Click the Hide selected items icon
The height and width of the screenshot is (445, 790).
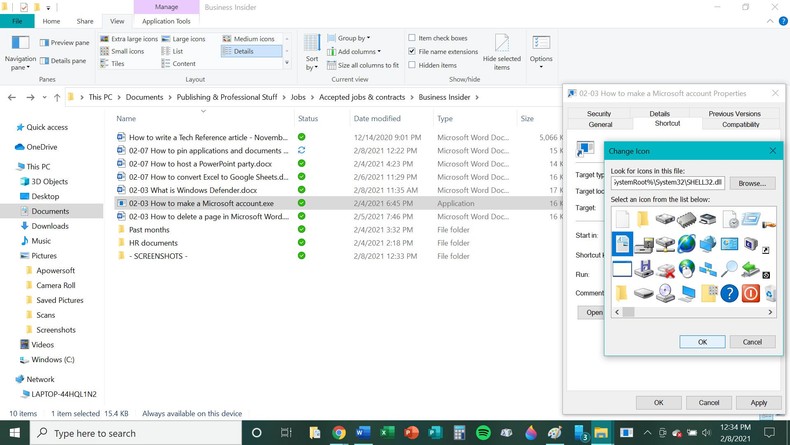click(501, 52)
